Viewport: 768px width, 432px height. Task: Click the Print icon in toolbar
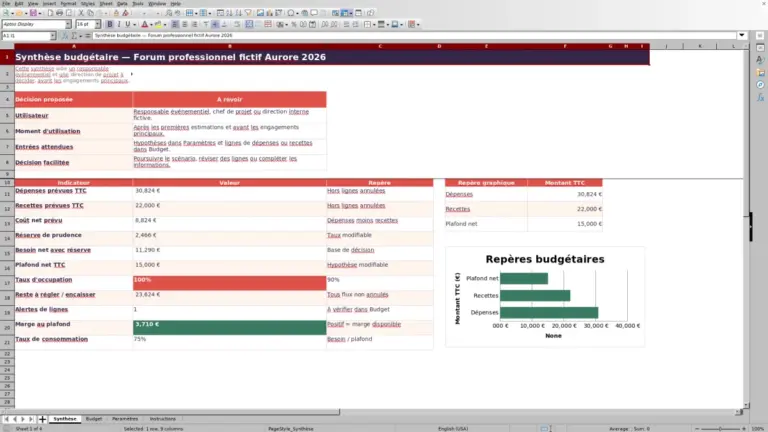pos(59,13)
